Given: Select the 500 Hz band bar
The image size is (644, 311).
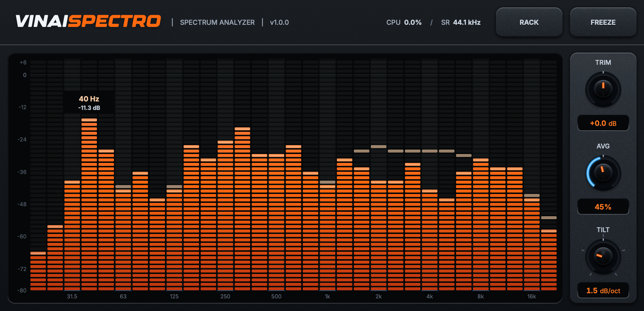Looking at the screenshot, I should point(276,222).
